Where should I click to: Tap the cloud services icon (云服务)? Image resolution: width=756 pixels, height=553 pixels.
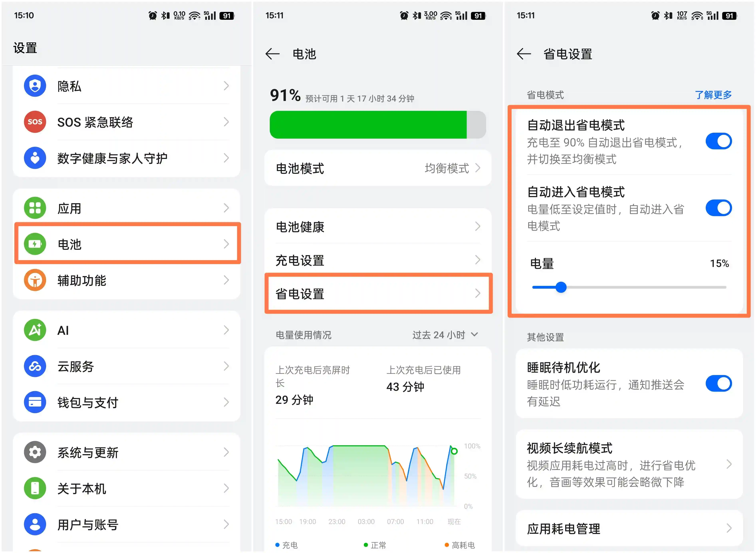(x=35, y=366)
